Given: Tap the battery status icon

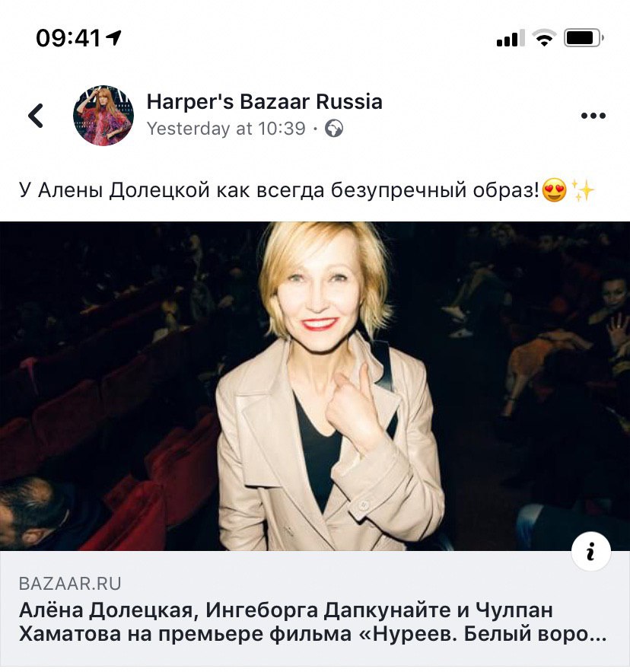Looking at the screenshot, I should click(x=584, y=38).
